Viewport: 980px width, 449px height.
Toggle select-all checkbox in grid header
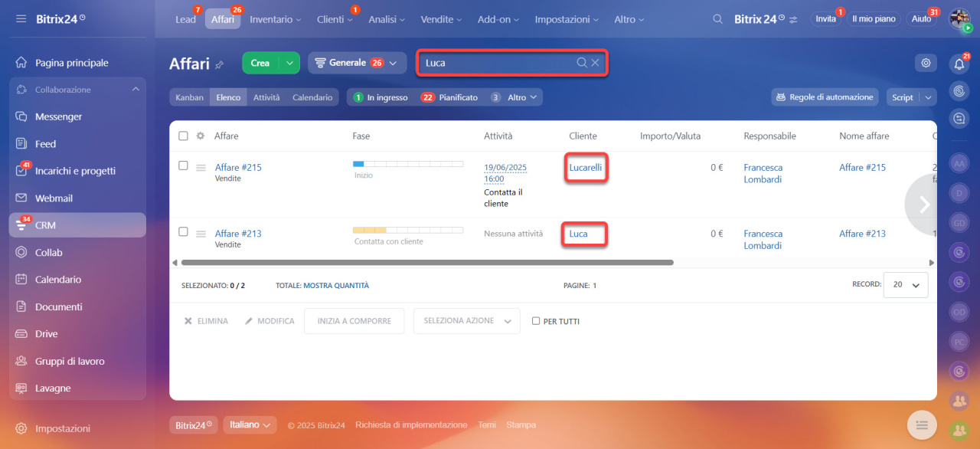[183, 136]
